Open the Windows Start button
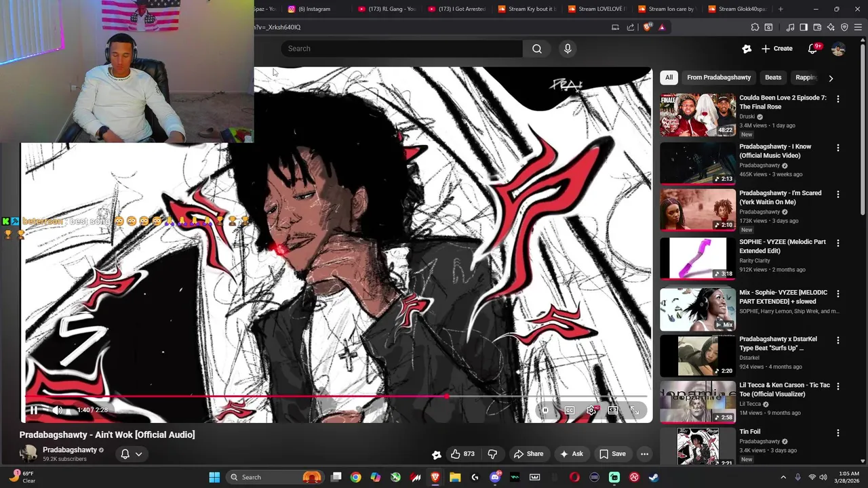868x488 pixels. (214, 477)
